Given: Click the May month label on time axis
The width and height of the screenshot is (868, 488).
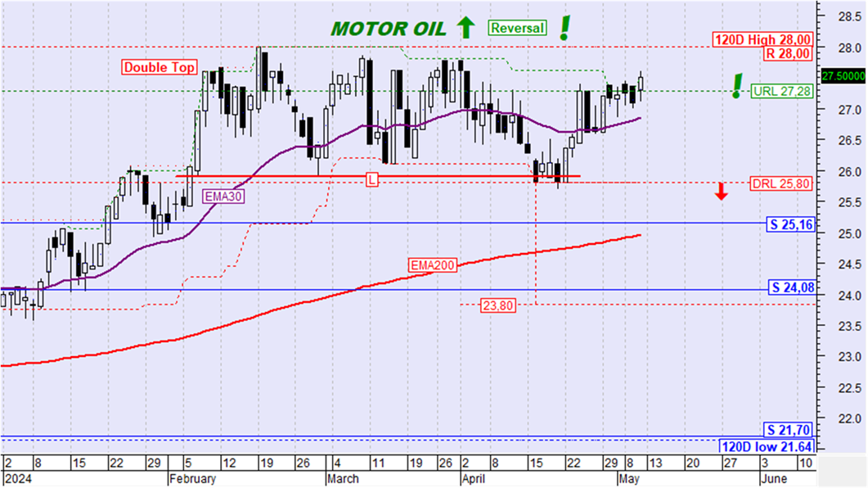Looking at the screenshot, I should point(628,478).
